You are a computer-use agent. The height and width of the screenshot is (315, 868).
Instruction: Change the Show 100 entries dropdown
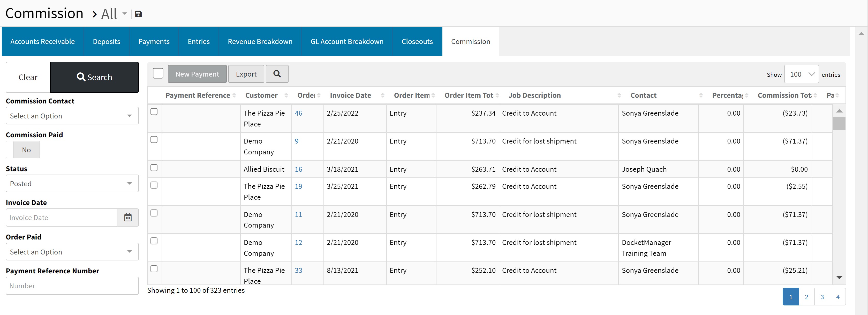(x=801, y=74)
